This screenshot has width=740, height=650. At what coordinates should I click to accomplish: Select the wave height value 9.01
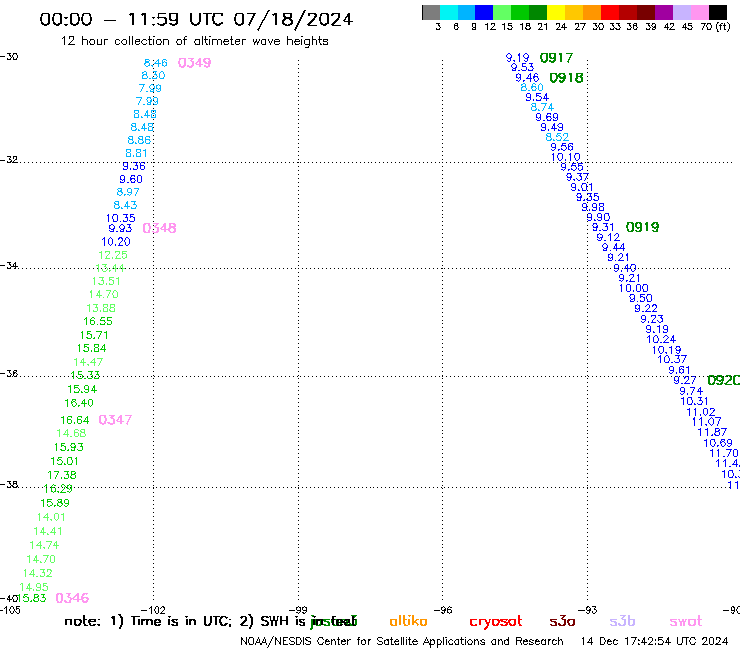tap(581, 187)
